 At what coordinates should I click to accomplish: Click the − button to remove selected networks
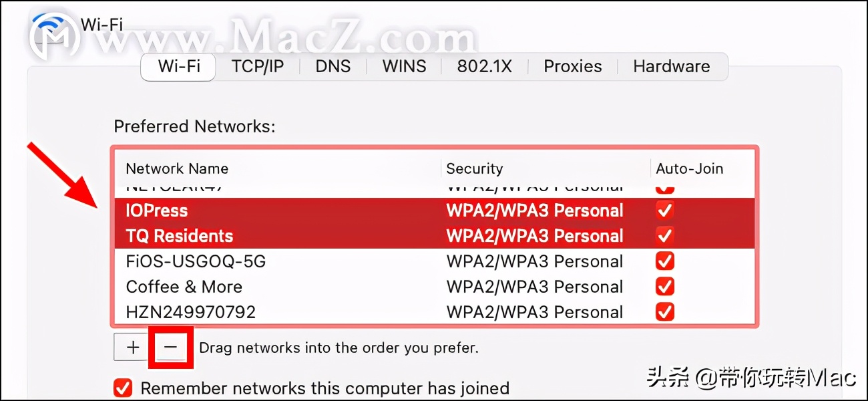(x=170, y=348)
